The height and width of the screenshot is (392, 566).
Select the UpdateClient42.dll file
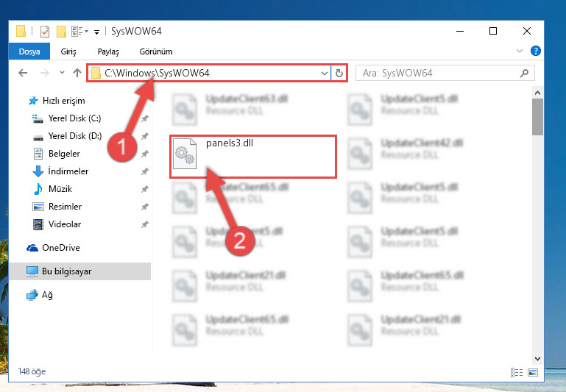pos(422,143)
